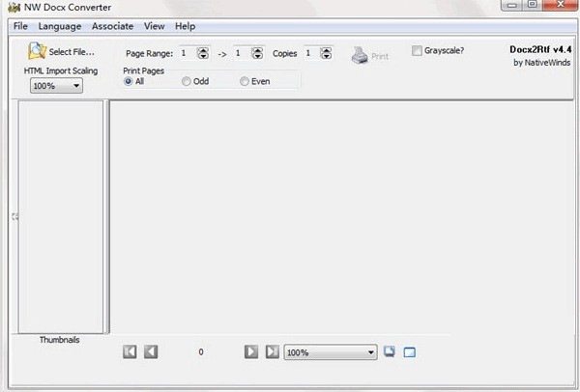Viewport: 580px width, 392px height.
Task: Minimize the NW Docx Converter window
Action: coord(512,5)
